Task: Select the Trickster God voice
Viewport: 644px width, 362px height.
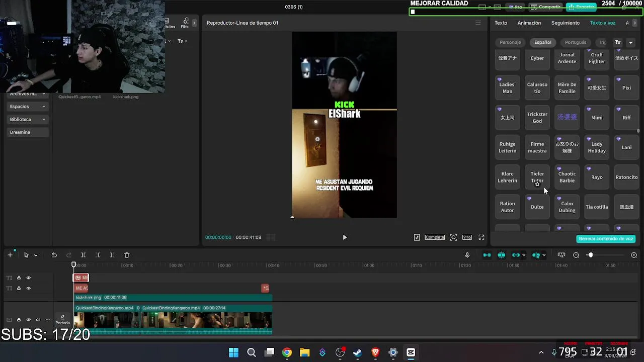Action: click(537, 117)
